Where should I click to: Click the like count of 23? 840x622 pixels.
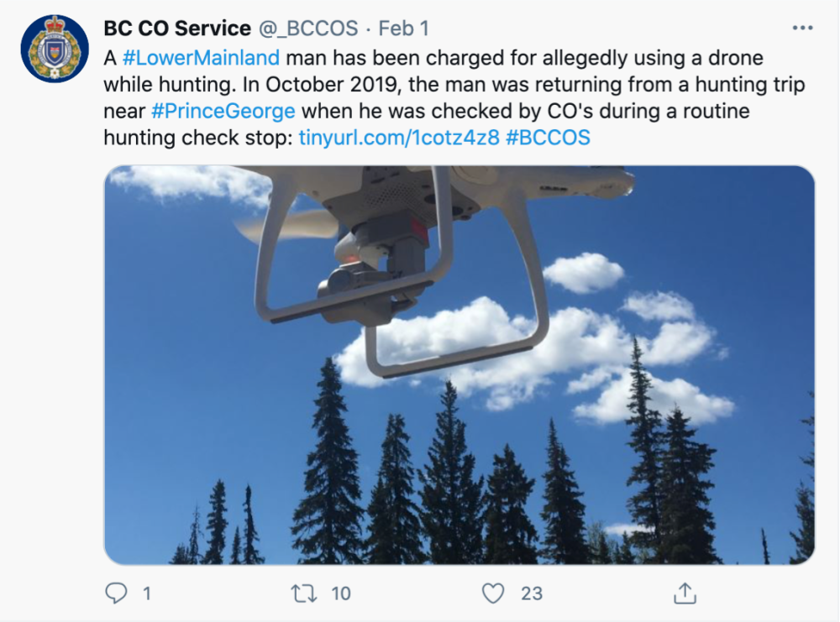[x=532, y=593]
